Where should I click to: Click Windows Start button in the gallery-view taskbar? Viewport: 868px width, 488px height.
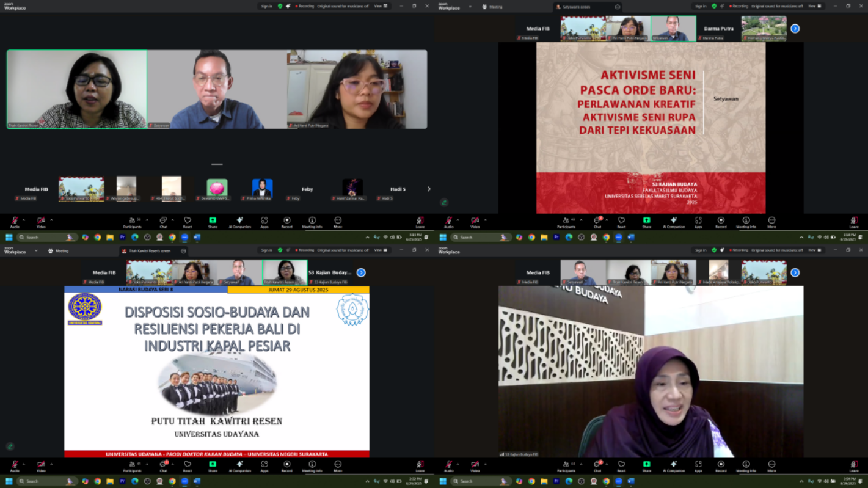click(x=9, y=238)
